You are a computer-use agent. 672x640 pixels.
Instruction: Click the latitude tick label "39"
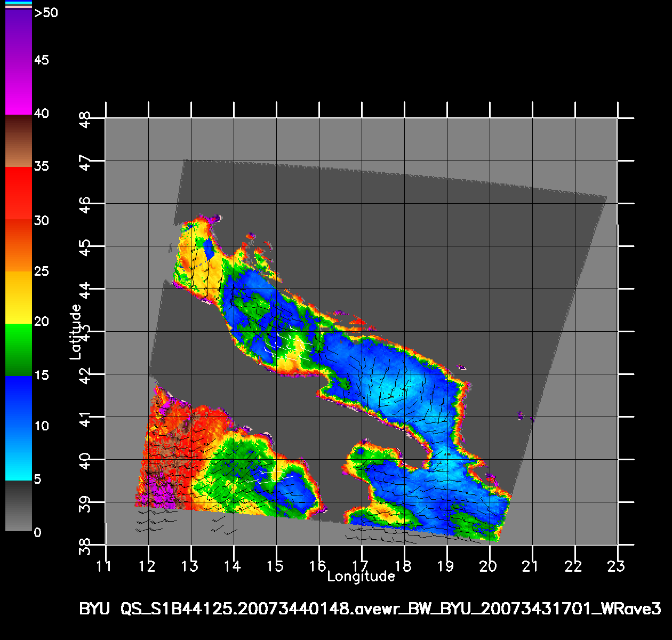coord(85,503)
